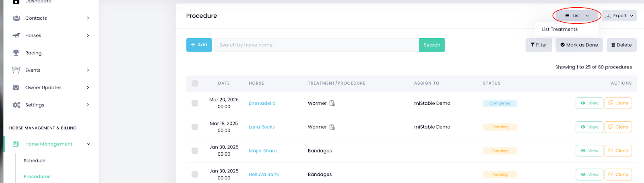Viewport: 644px width, 183px height.
Task: Tick the checkbox for the Luna Rocks row
Action: tap(195, 127)
